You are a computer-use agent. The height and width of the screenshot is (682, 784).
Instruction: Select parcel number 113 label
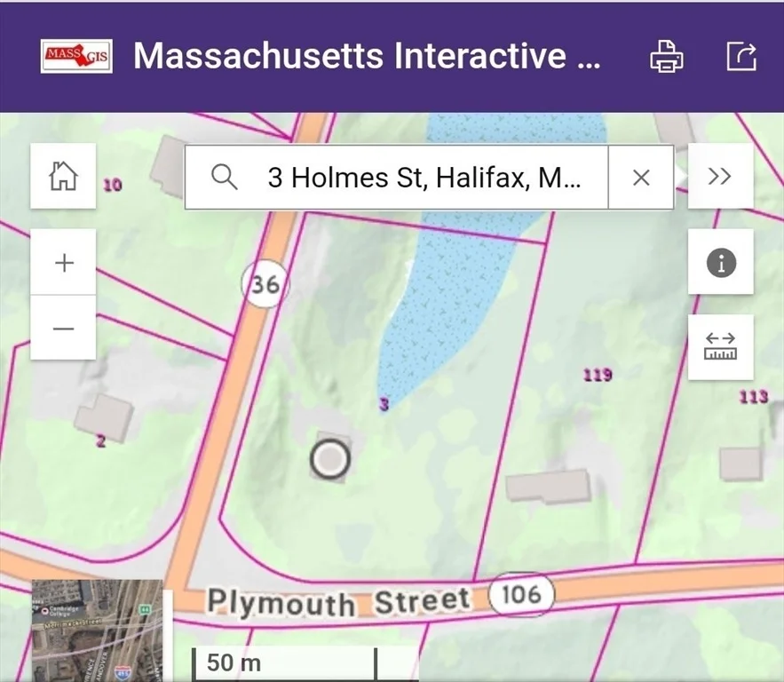click(x=754, y=396)
